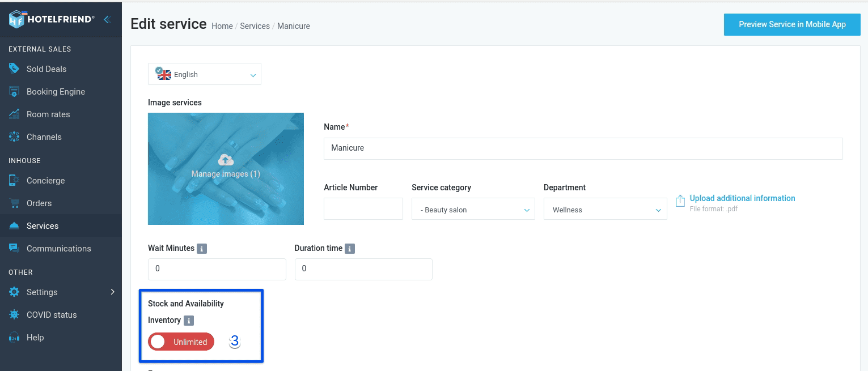
Task: Click the upload file icon
Action: (680, 202)
